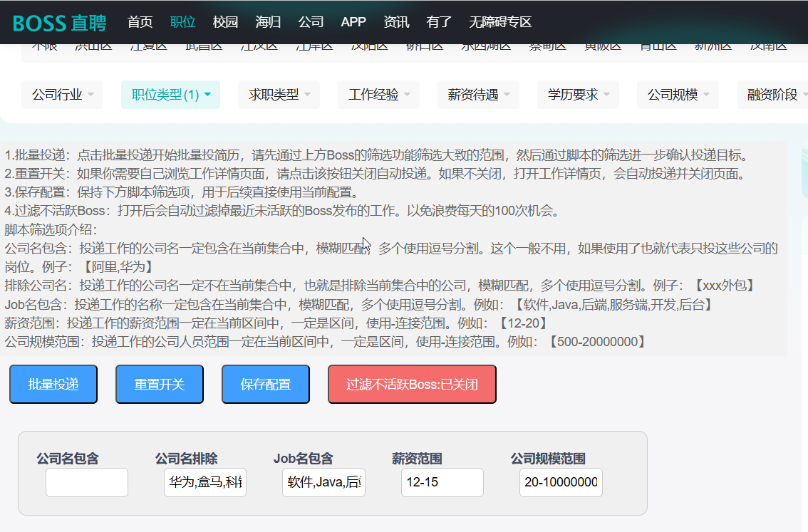Click the 公司规模范围 description line with 500-20000000
Screen dimensions: 808x532
326,341
